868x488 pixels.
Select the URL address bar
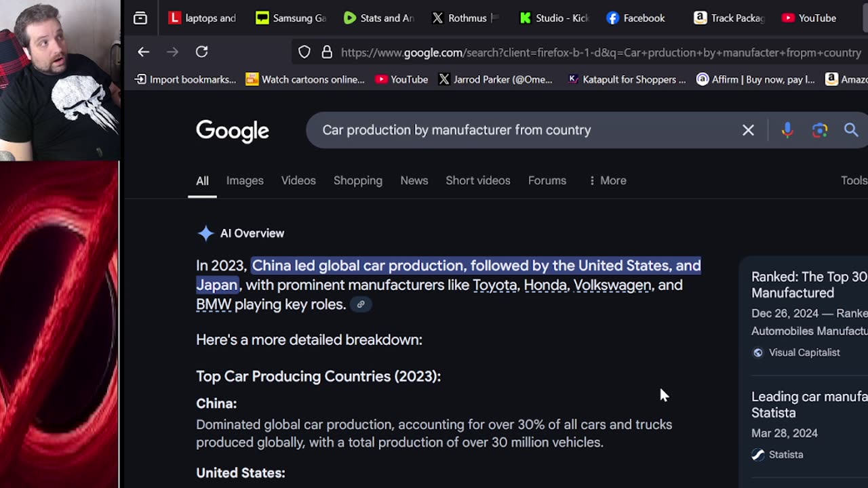[601, 52]
